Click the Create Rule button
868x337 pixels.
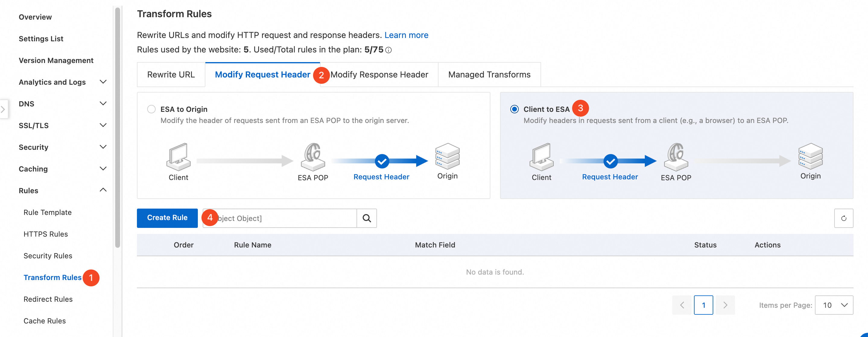point(167,218)
